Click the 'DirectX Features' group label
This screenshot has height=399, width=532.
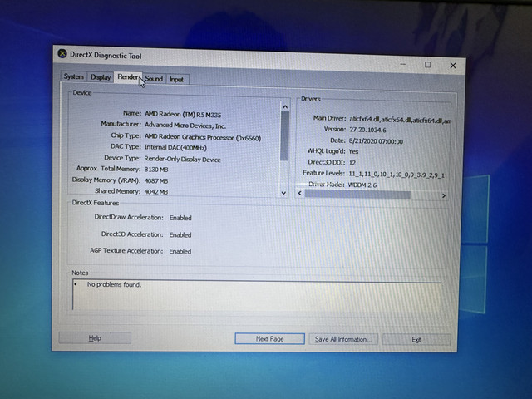[96, 203]
